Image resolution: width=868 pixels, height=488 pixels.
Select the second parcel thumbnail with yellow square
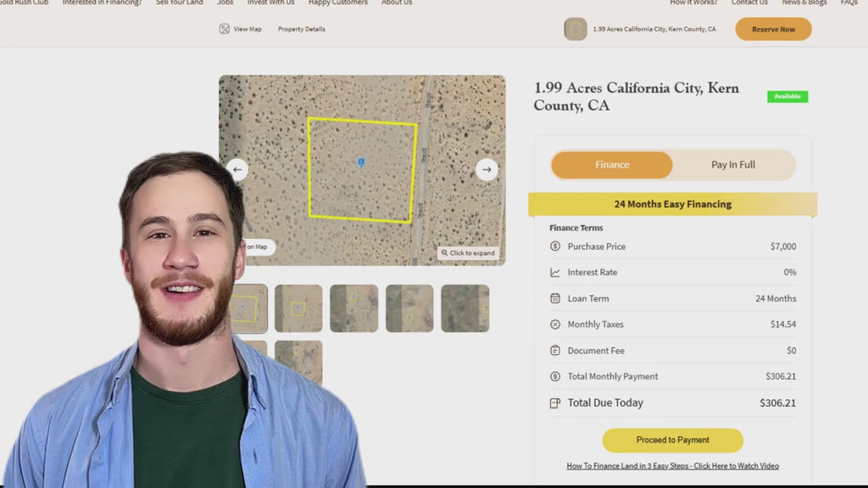[x=298, y=308]
